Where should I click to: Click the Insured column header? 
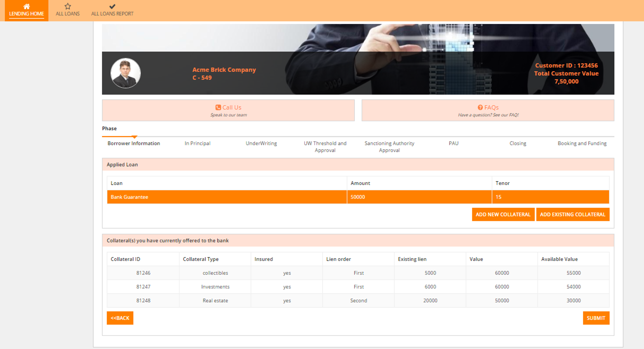tap(287, 259)
